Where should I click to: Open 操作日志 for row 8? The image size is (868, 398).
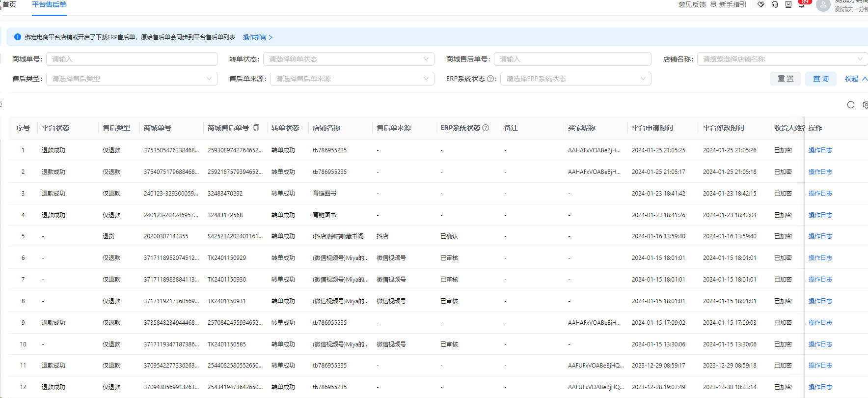[820, 301]
